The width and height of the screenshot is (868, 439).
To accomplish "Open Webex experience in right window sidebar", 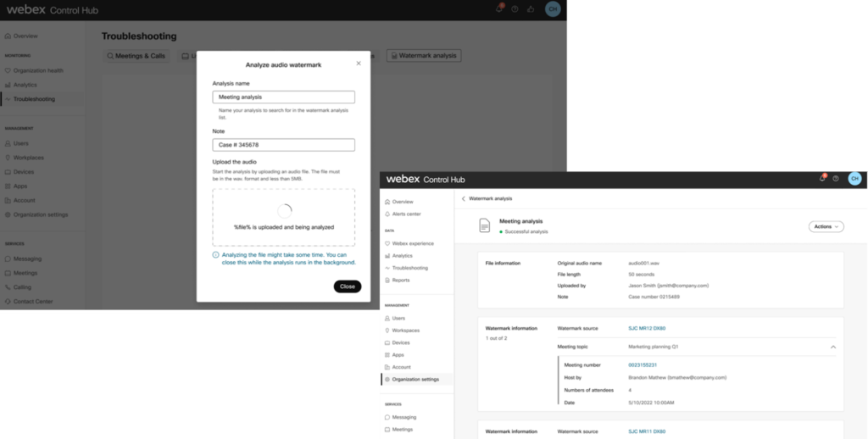I will pos(409,243).
